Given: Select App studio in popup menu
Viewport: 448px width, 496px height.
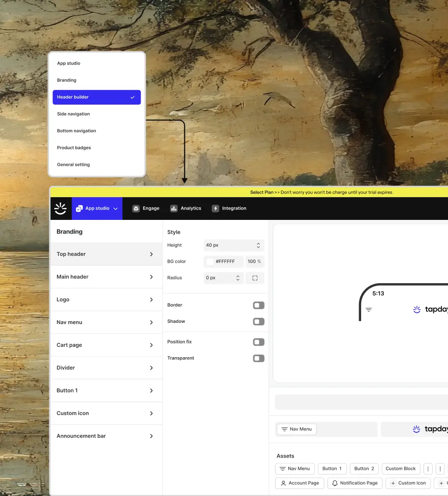Looking at the screenshot, I should pos(97,63).
